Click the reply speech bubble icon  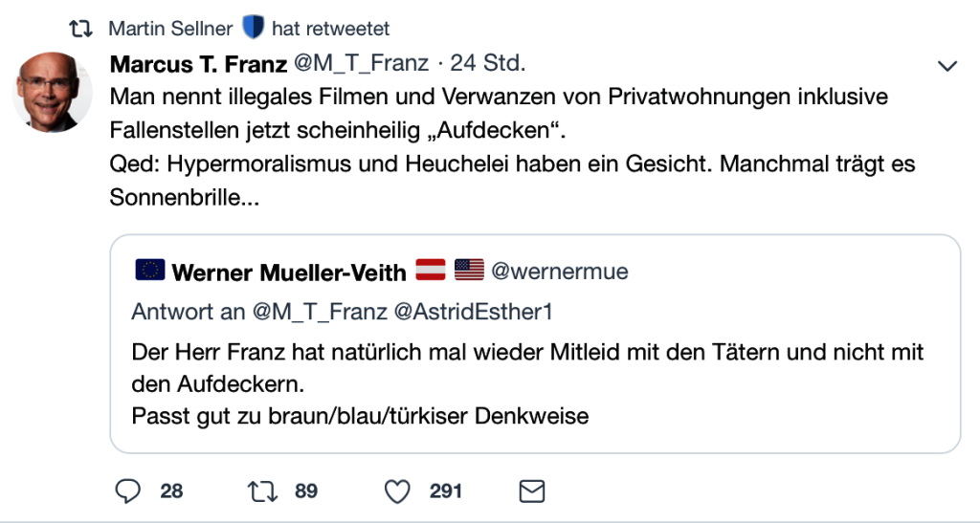click(x=128, y=491)
